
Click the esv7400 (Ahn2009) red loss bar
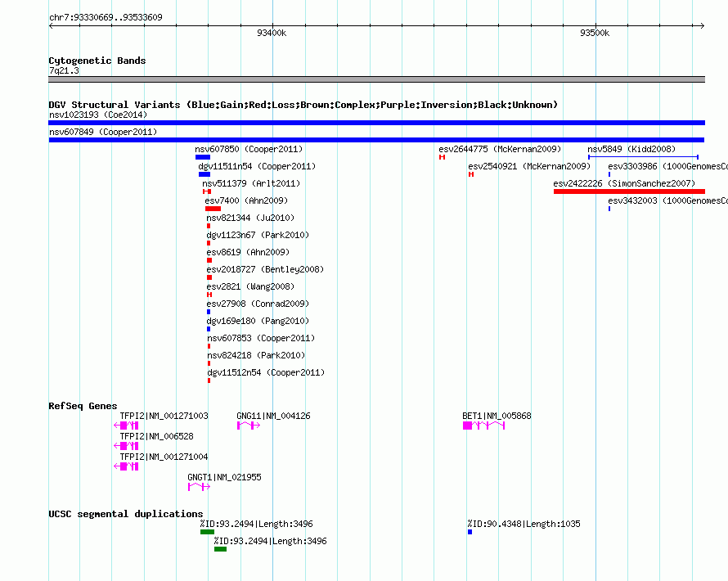[213, 209]
